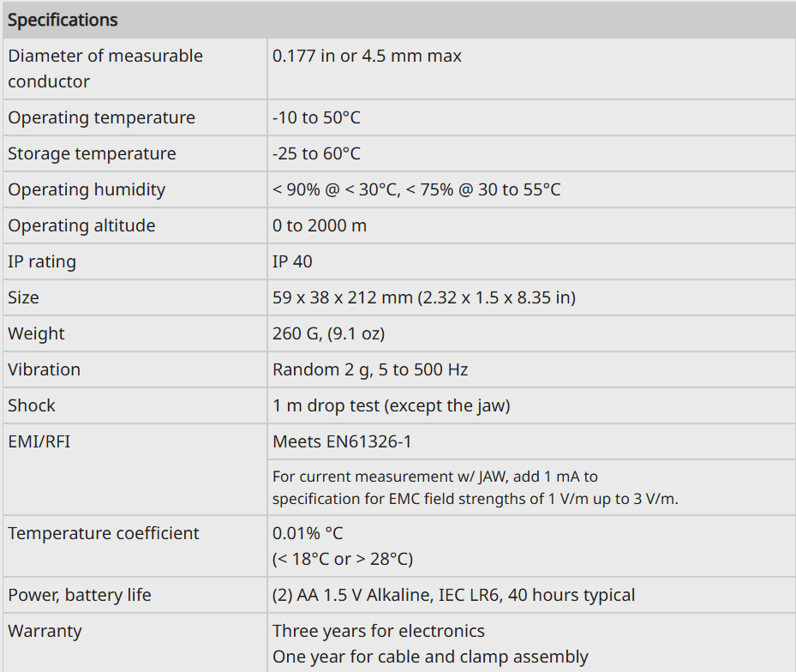The width and height of the screenshot is (796, 672).
Task: Click the 0.01% °C temperature coefficient value
Action: pyautogui.click(x=308, y=533)
